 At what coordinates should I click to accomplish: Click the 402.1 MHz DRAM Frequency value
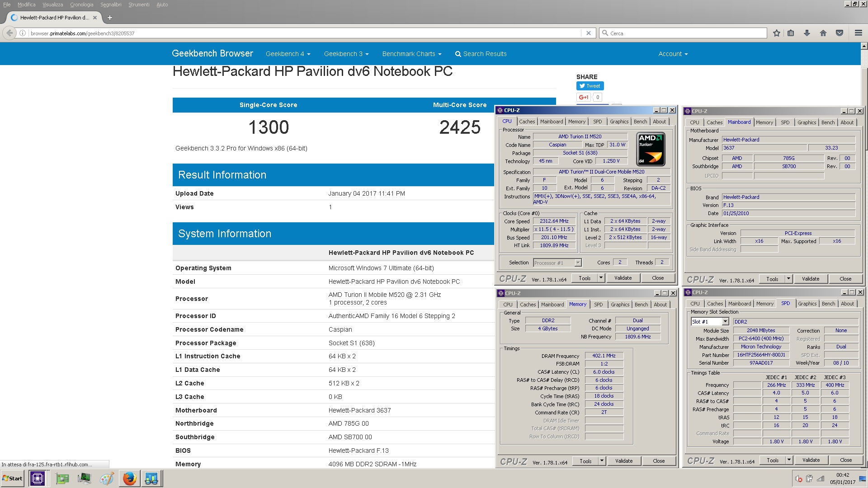pyautogui.click(x=604, y=356)
